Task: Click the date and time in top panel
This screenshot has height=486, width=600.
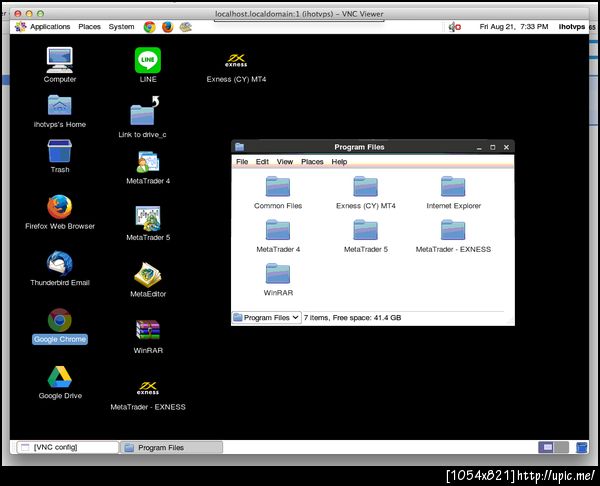Action: click(514, 27)
